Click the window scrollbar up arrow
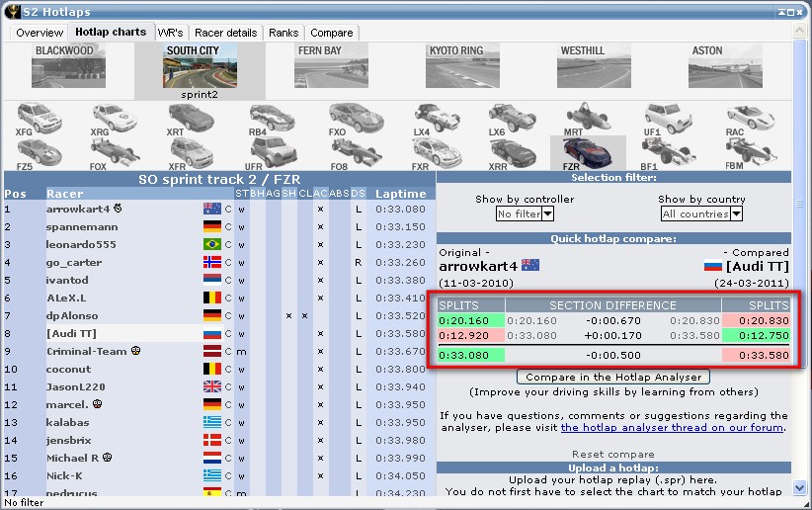Screen dimensions: 812x510 click(x=799, y=31)
